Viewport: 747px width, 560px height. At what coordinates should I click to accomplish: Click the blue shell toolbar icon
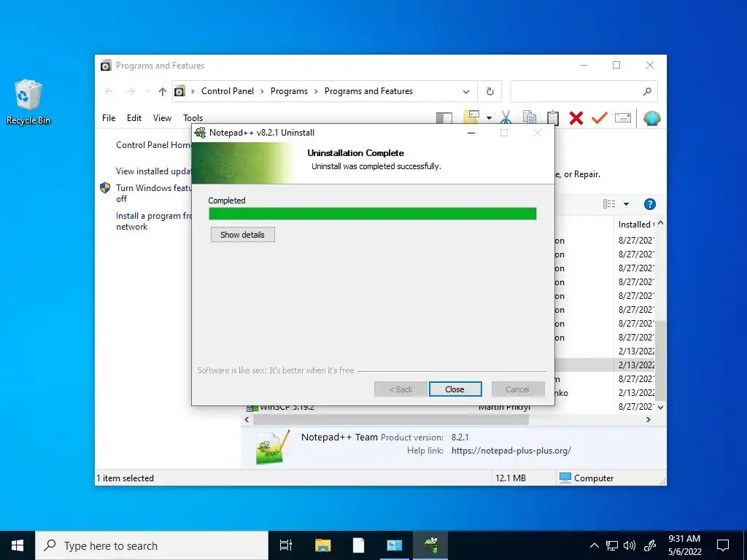pyautogui.click(x=651, y=117)
